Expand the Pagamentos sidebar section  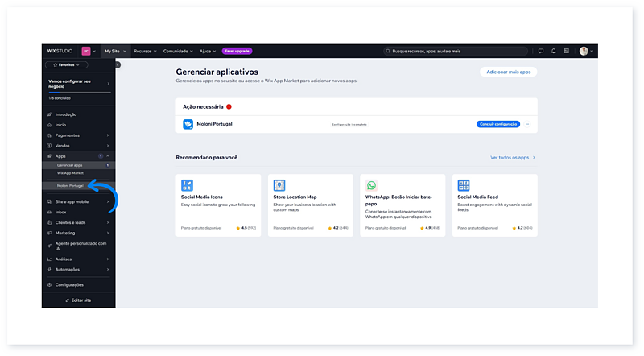[108, 135]
